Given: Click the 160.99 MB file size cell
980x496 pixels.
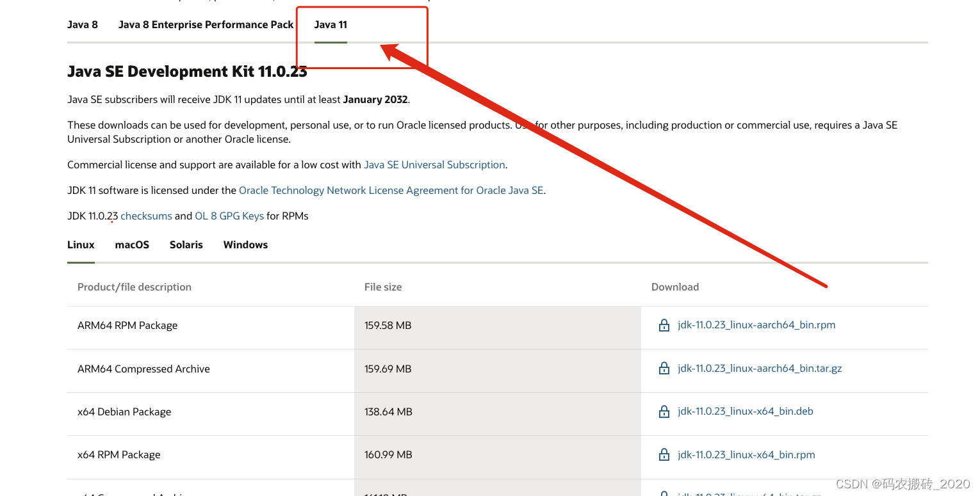Looking at the screenshot, I should [498, 457].
